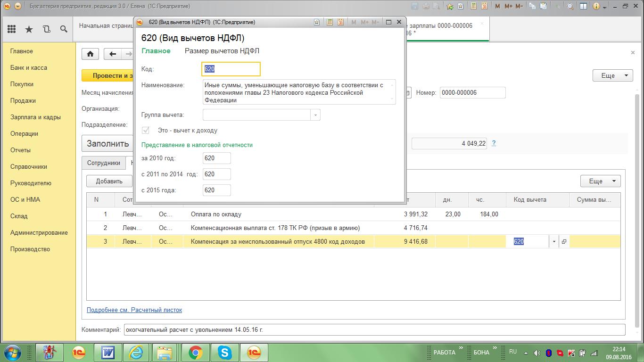Open the 'Подробнее см. Расчетный лист' link
Viewport: 644px width, 362px height.
tap(134, 310)
